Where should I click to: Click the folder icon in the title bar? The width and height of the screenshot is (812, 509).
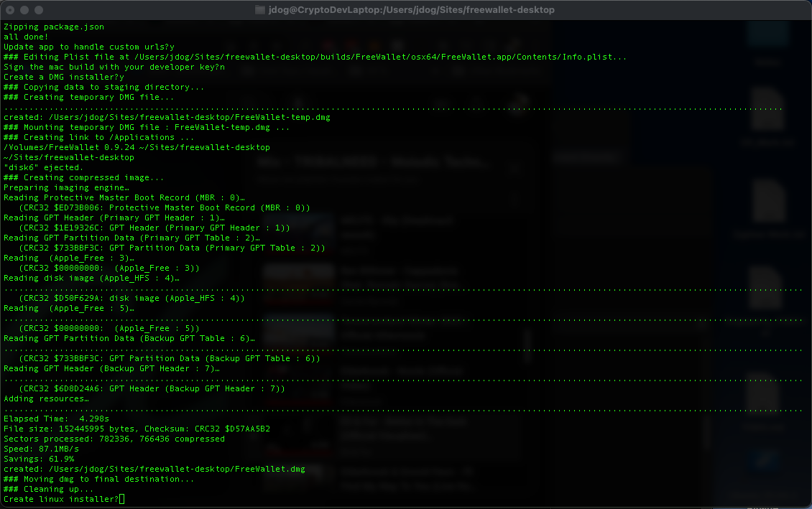click(260, 10)
